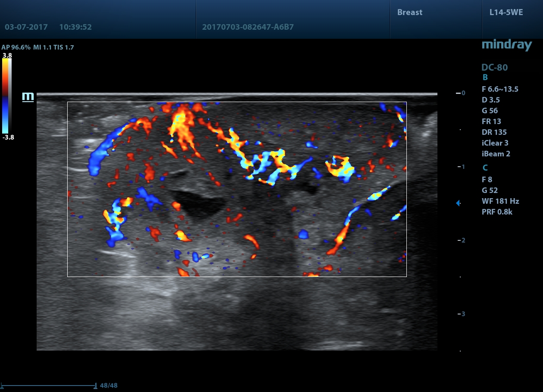Click the Mindray logo
Image resolution: width=543 pixels, height=392 pixels.
pos(507,45)
